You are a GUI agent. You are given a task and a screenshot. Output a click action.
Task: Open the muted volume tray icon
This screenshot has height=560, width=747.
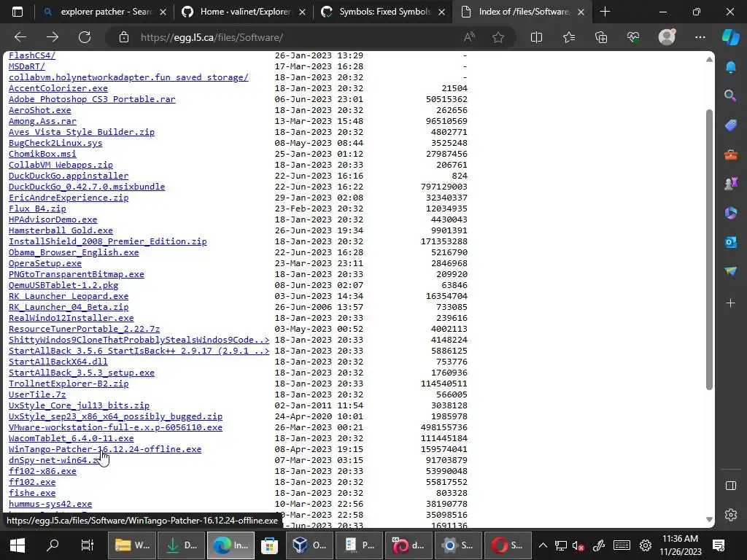(x=578, y=545)
